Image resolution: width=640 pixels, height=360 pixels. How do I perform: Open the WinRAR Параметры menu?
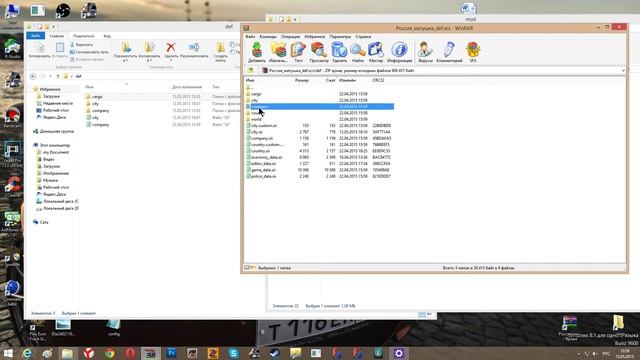click(x=340, y=37)
